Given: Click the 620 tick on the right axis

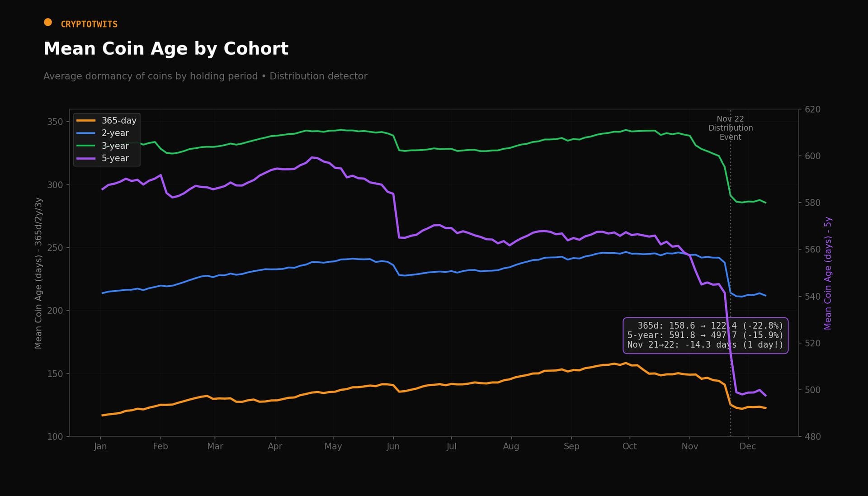Looking at the screenshot, I should [x=812, y=109].
